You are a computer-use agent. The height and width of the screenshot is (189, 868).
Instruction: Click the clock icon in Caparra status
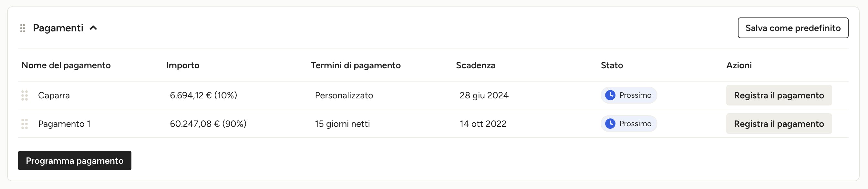coord(610,95)
